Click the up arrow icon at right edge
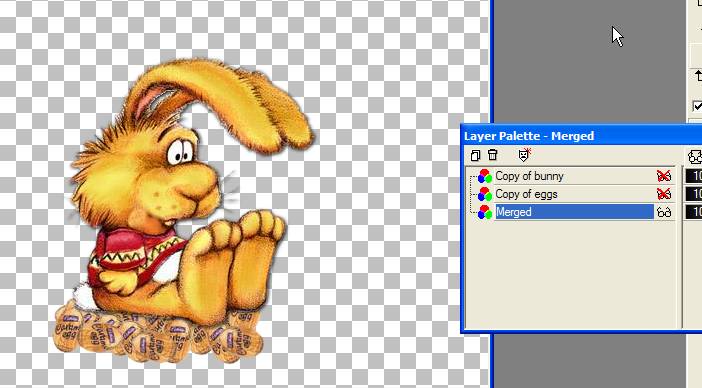 click(x=698, y=76)
